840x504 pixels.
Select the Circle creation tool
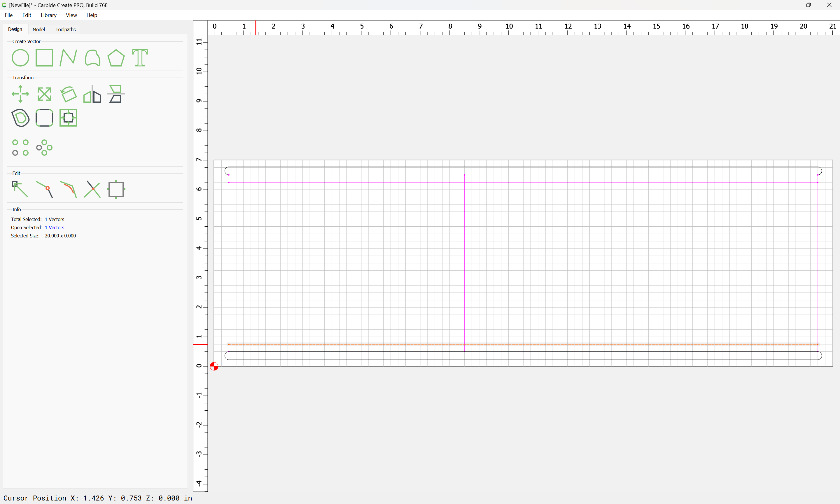tap(20, 58)
